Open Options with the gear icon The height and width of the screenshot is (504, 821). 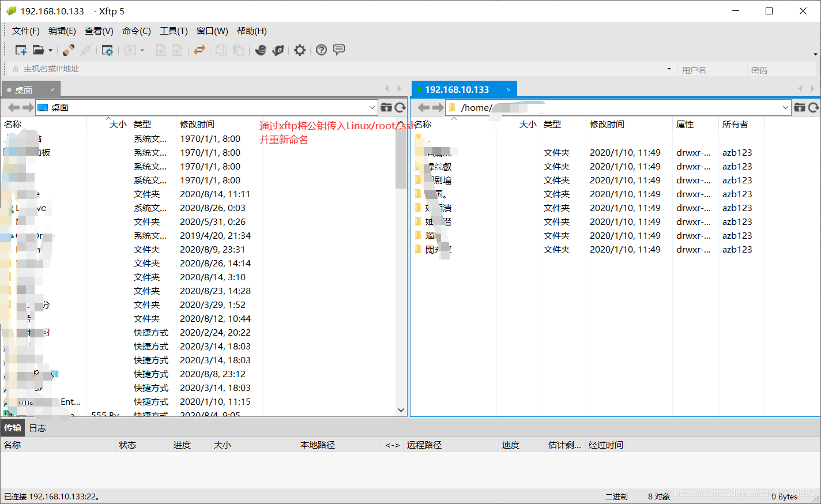coord(300,50)
